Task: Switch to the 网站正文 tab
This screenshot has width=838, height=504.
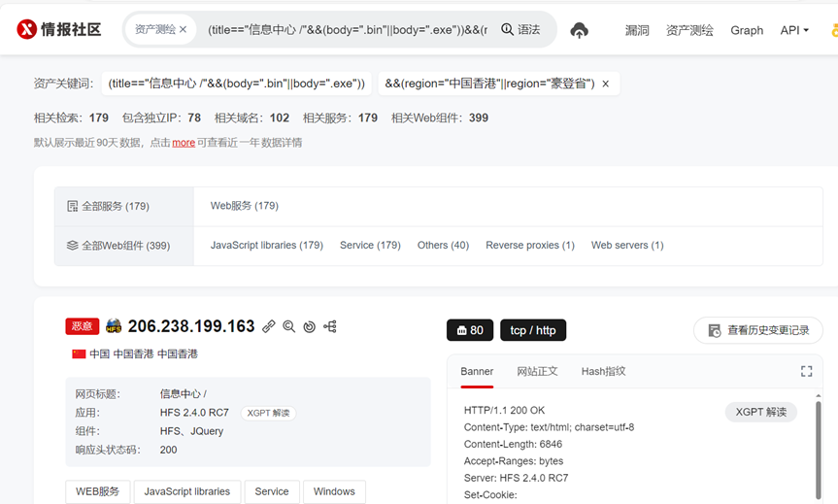Action: tap(537, 372)
